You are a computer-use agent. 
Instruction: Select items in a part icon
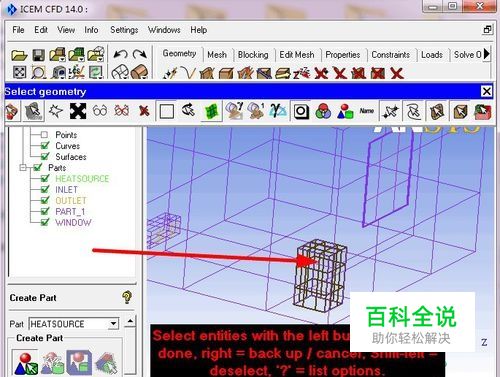[x=345, y=111]
